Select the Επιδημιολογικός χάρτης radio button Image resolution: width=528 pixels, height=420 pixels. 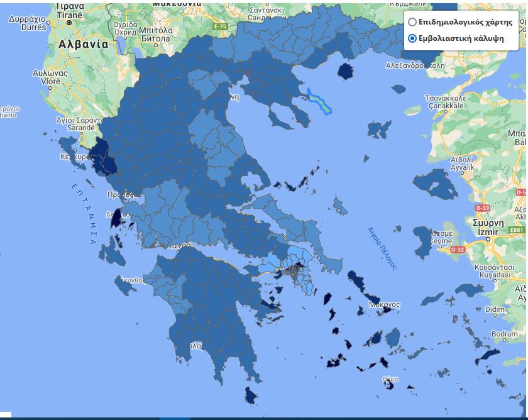pos(412,22)
